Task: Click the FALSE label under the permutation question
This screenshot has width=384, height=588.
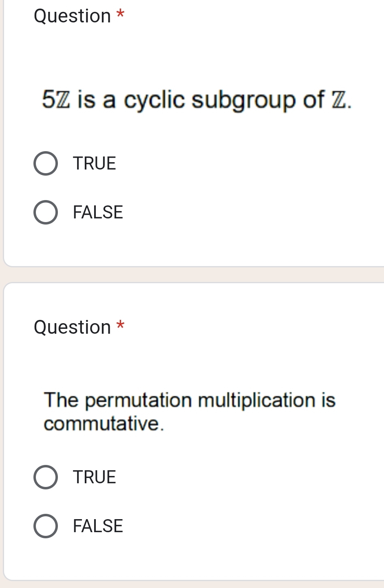Action: (98, 526)
